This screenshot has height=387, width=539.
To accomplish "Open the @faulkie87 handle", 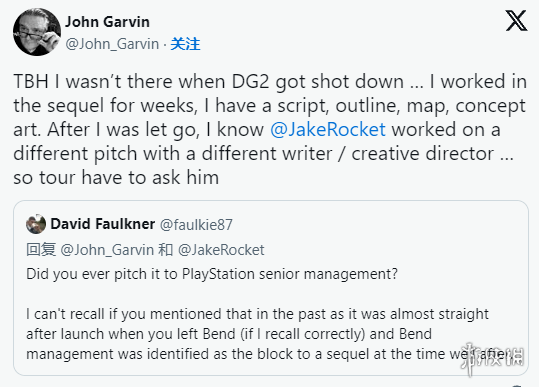I will [196, 225].
